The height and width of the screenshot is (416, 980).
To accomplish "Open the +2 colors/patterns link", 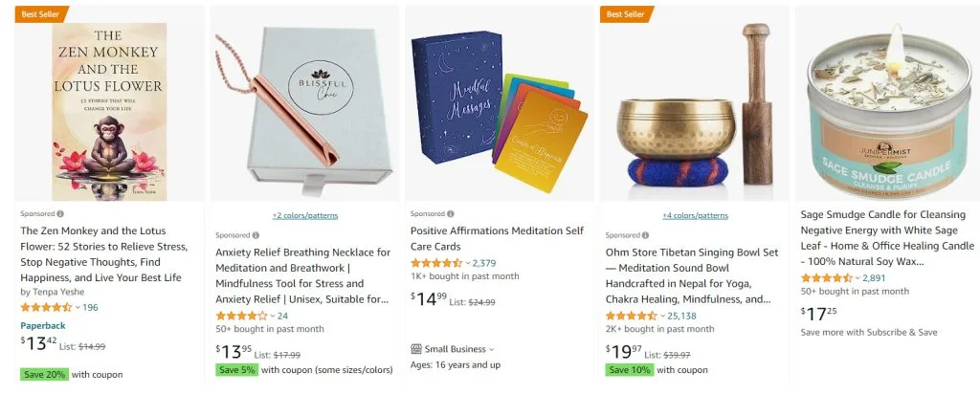I will [x=305, y=215].
